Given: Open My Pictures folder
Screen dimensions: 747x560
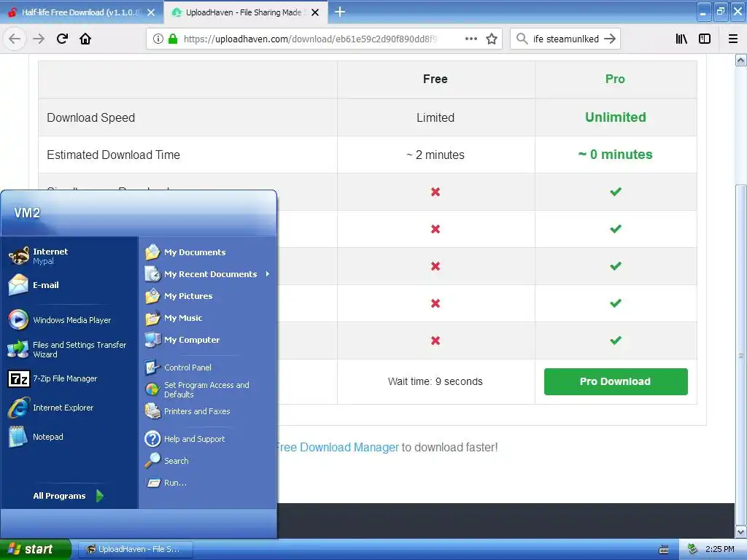Looking at the screenshot, I should click(207, 296).
